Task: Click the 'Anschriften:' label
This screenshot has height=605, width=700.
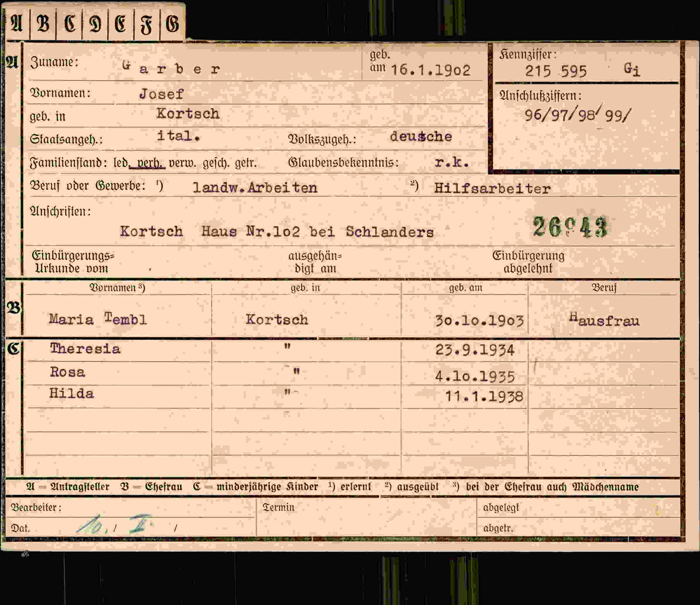Action: click(60, 211)
